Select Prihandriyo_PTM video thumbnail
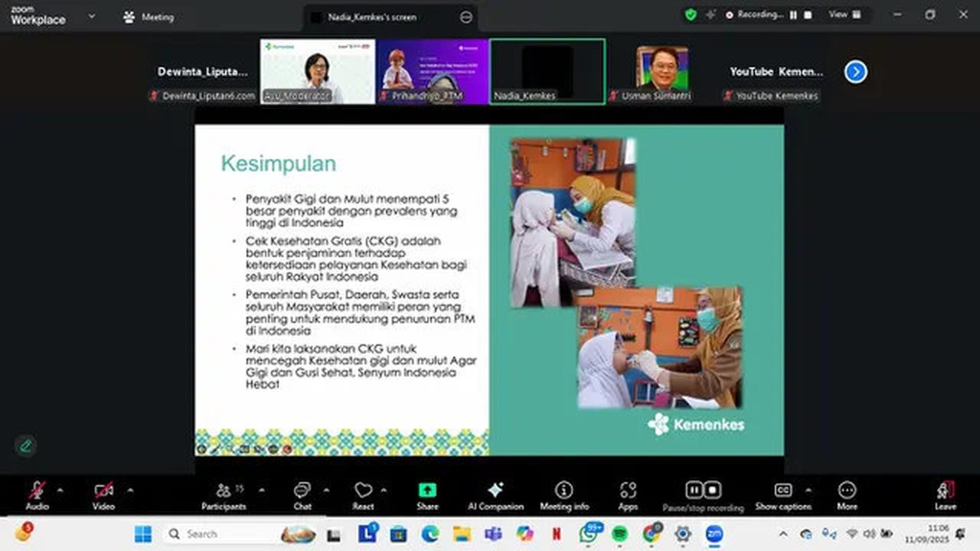This screenshot has height=551, width=980. (x=432, y=71)
